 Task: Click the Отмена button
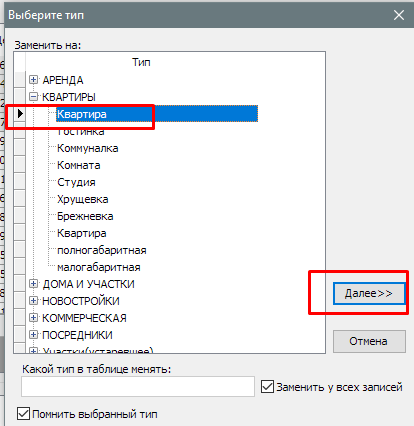click(x=369, y=341)
